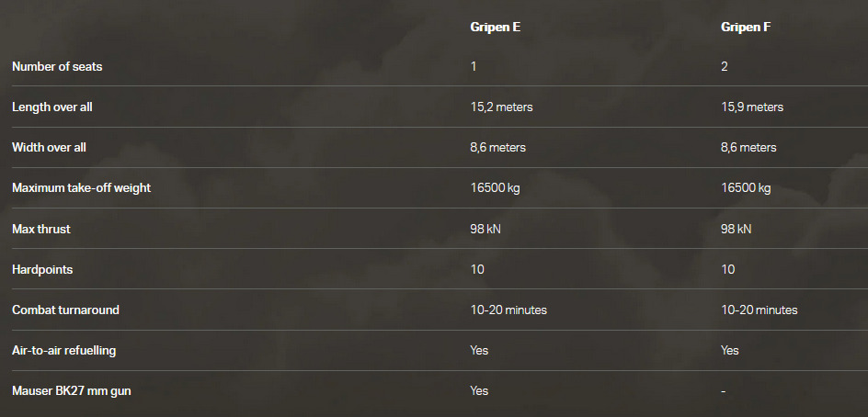This screenshot has width=868, height=417.
Task: Select the Combat turnaround row label
Action: 65,310
